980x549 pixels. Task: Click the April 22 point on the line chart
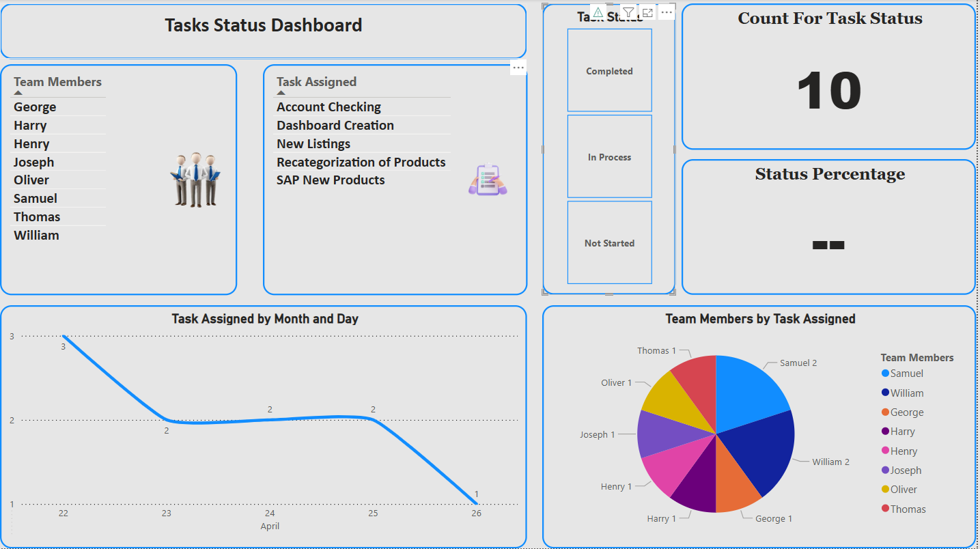coord(64,335)
